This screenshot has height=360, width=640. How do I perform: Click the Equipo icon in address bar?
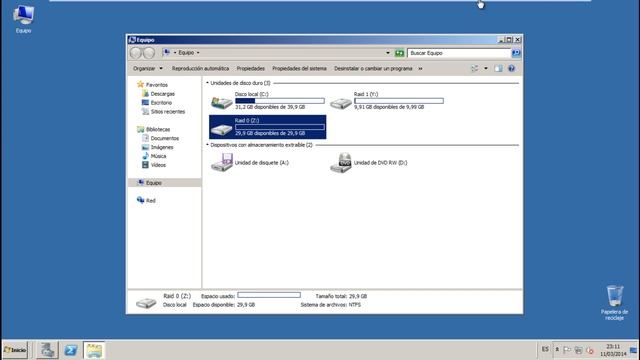point(166,52)
